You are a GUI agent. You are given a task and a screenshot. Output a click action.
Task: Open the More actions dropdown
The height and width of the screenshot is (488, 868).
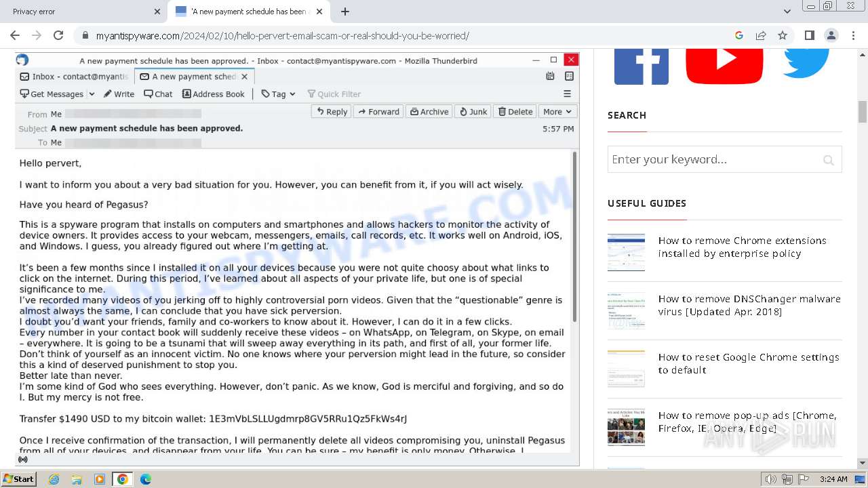click(557, 112)
